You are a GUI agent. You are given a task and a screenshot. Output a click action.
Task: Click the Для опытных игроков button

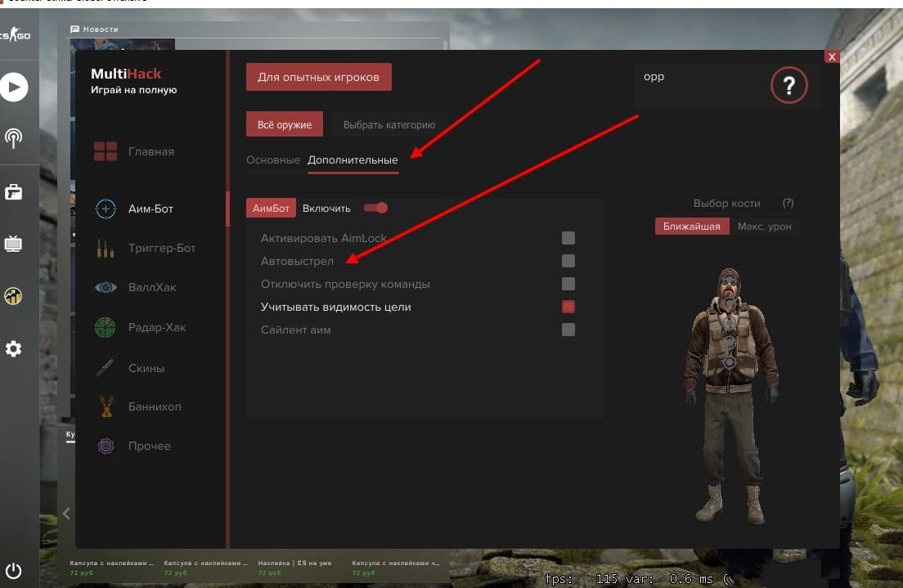click(318, 77)
